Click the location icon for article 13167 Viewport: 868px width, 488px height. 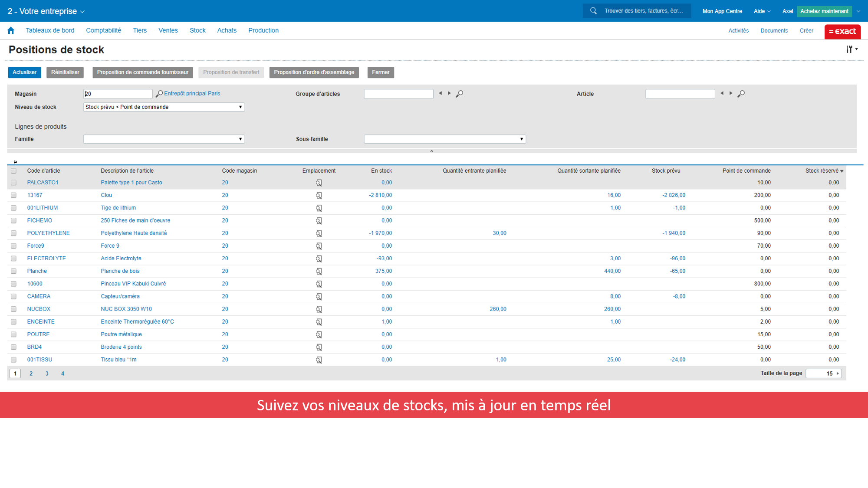tap(319, 196)
